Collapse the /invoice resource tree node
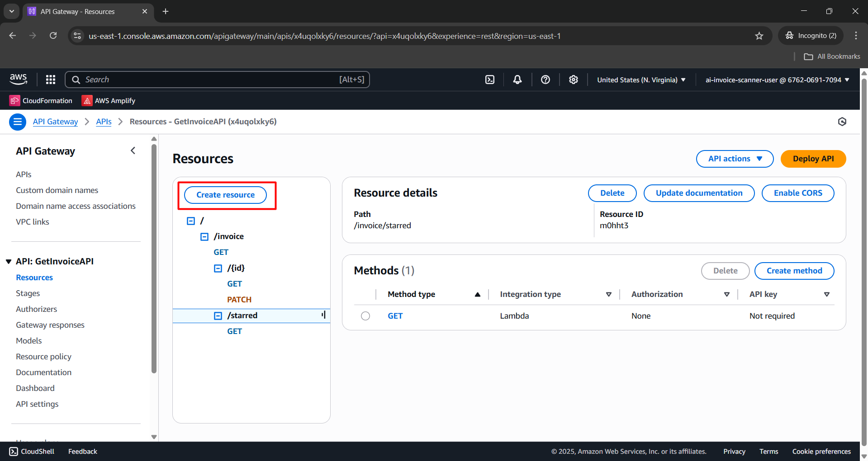Viewport: 868px width, 461px height. 204,236
